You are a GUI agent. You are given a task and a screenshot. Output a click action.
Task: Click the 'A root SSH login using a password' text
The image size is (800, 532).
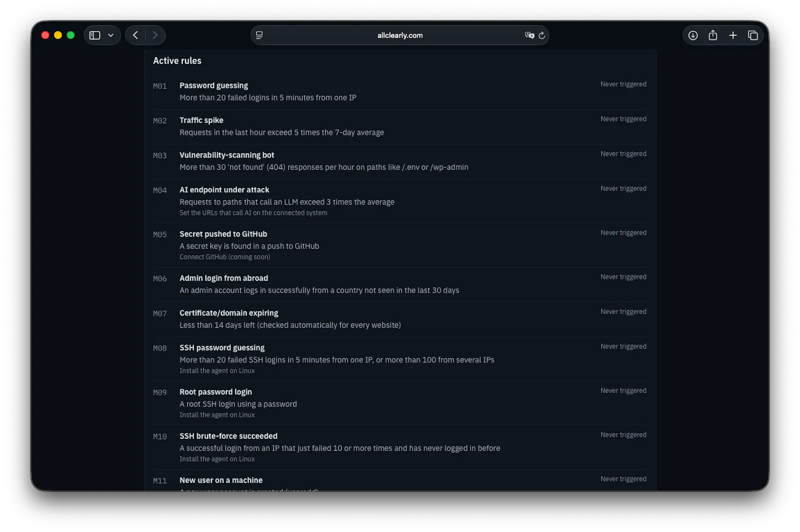238,404
